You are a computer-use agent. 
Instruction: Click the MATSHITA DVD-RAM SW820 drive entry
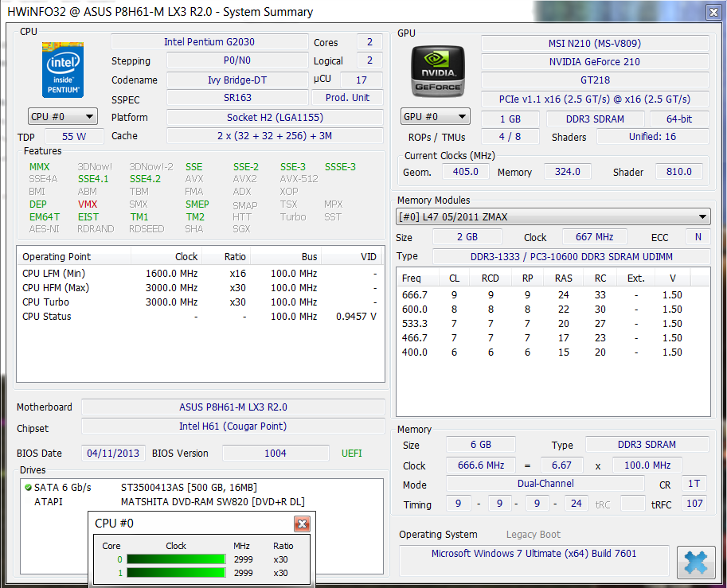(x=213, y=502)
